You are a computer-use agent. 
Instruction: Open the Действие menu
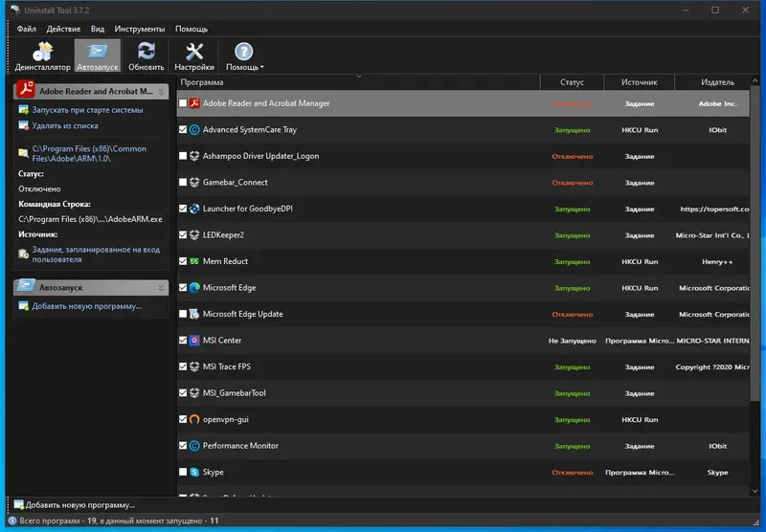click(63, 29)
